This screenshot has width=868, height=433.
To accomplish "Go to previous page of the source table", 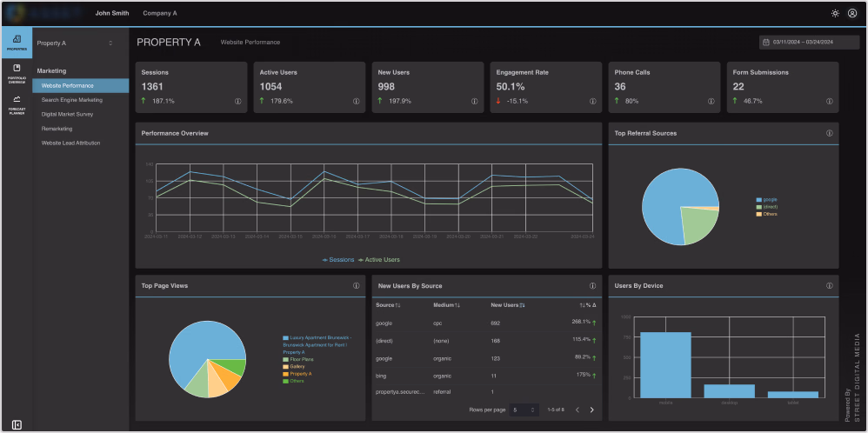I will pos(578,410).
